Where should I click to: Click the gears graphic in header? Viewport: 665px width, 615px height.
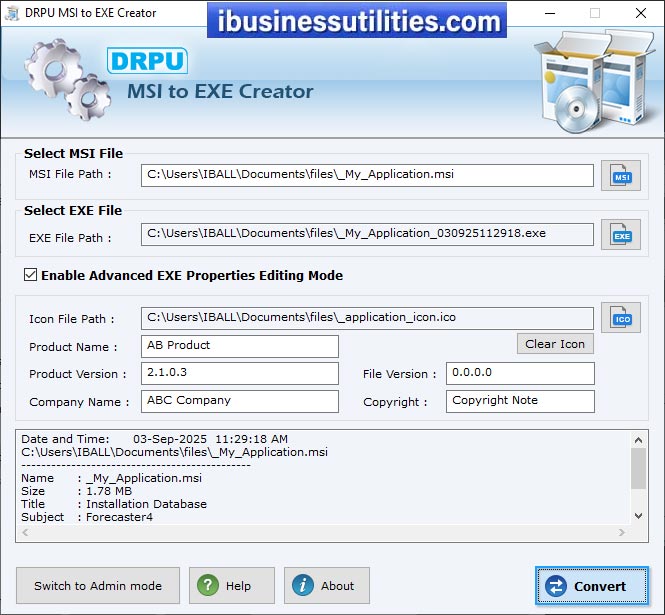(67, 79)
